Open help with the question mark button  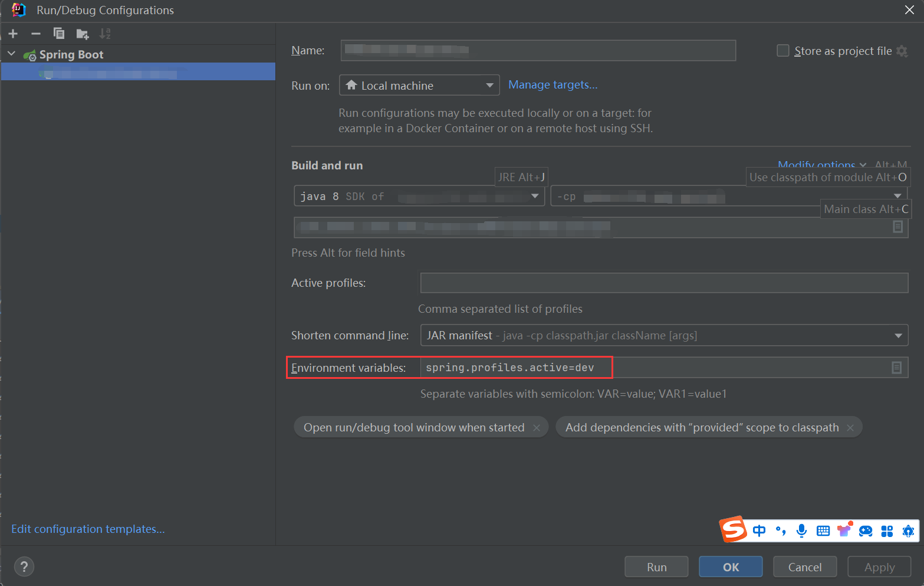click(24, 567)
